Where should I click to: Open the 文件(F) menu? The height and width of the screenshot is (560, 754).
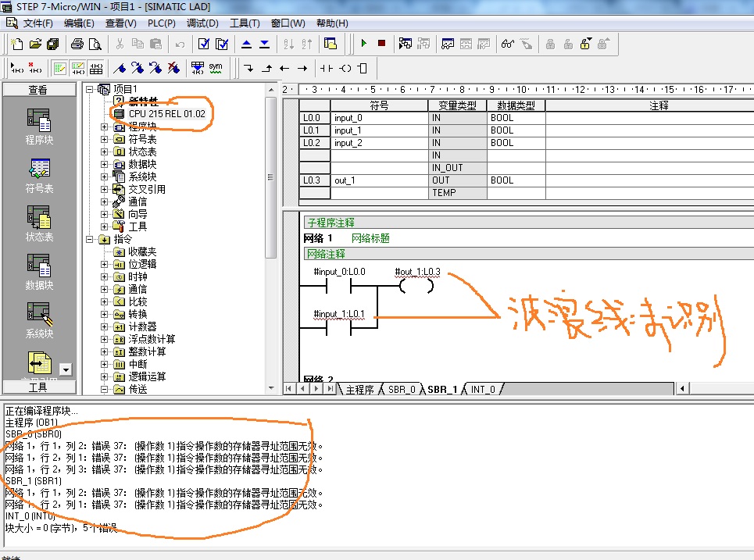pos(38,23)
